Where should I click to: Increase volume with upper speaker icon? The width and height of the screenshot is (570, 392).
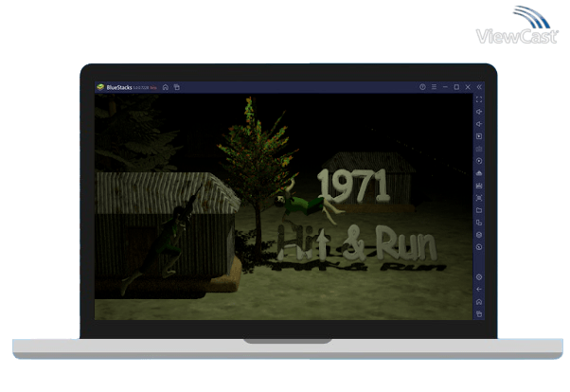479,112
